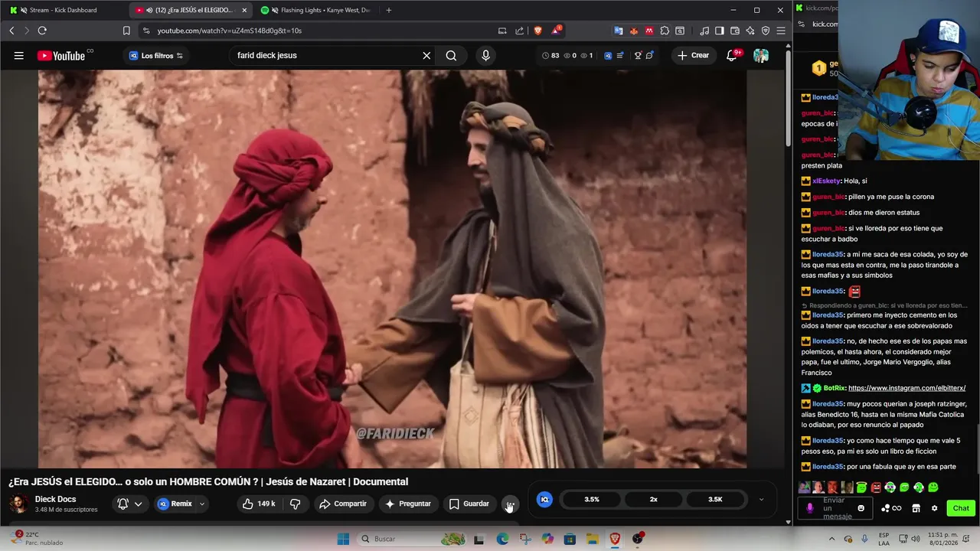The width and height of the screenshot is (980, 551).
Task: Expand notification bell dropdown for Dieck Docs
Action: pyautogui.click(x=138, y=504)
